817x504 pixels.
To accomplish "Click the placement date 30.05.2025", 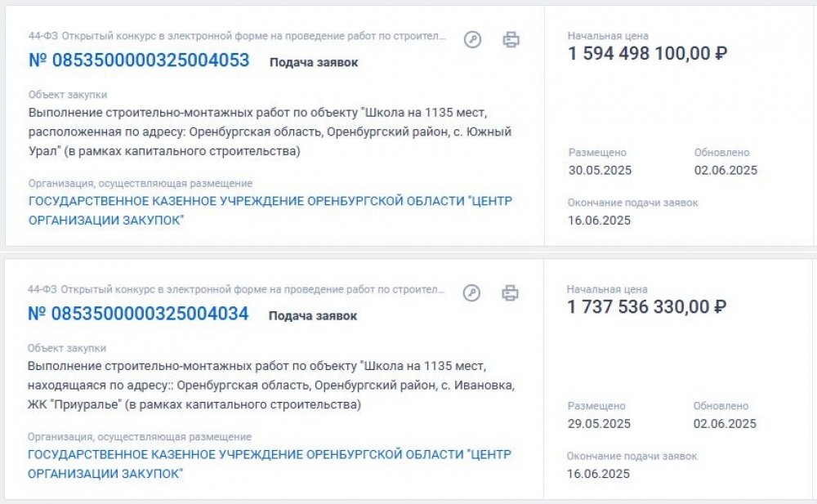I will (x=600, y=171).
